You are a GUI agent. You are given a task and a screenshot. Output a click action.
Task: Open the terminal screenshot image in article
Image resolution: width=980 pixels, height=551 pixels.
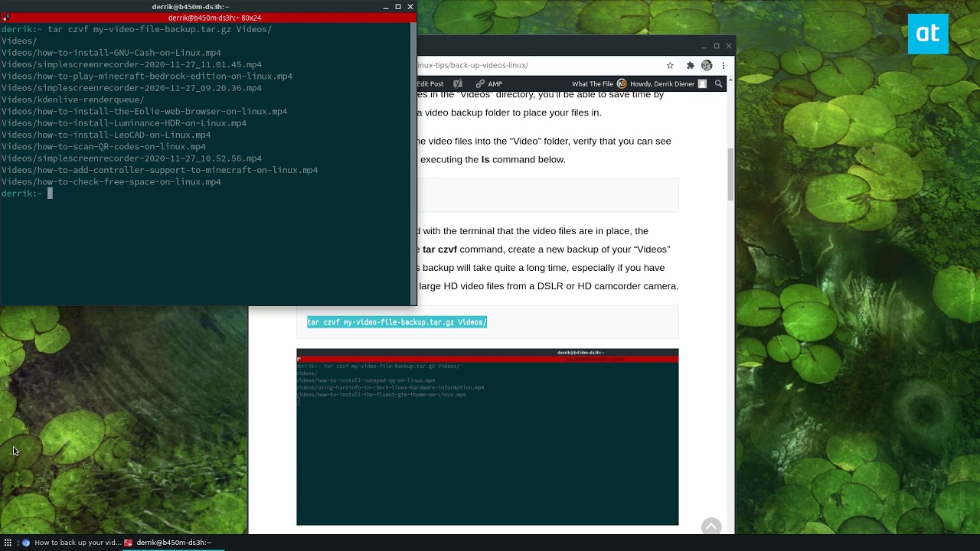pos(488,437)
